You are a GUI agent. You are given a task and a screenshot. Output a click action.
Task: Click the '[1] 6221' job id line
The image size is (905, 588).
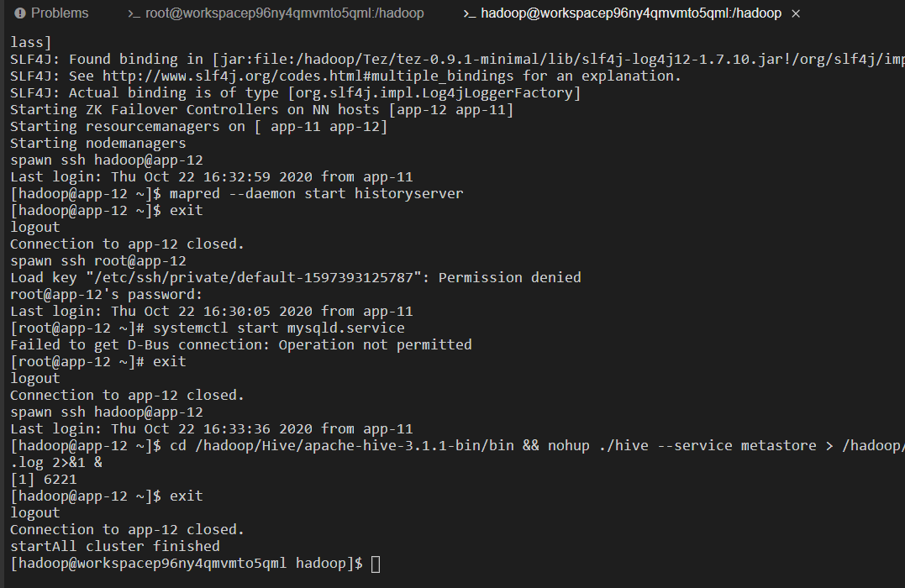click(x=44, y=480)
